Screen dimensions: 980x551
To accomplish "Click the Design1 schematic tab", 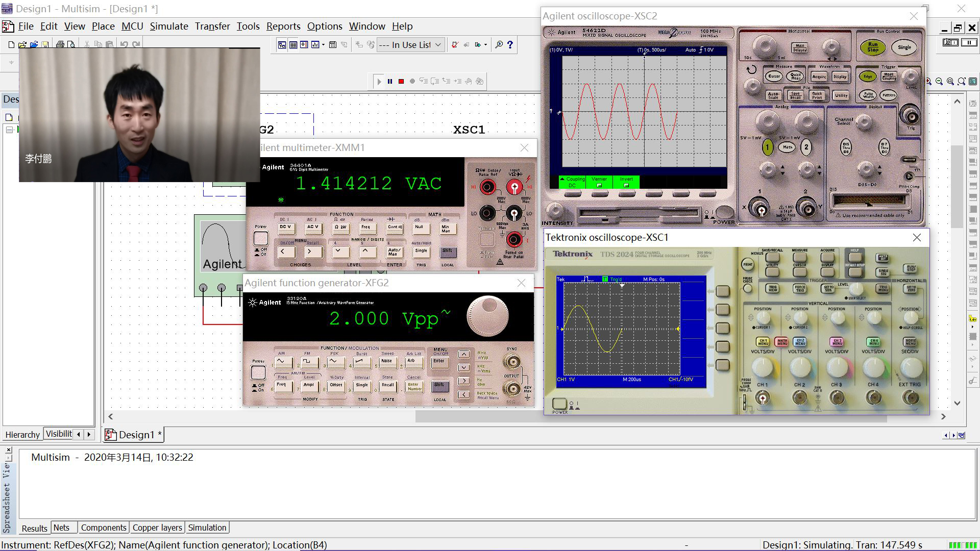I will pos(134,435).
